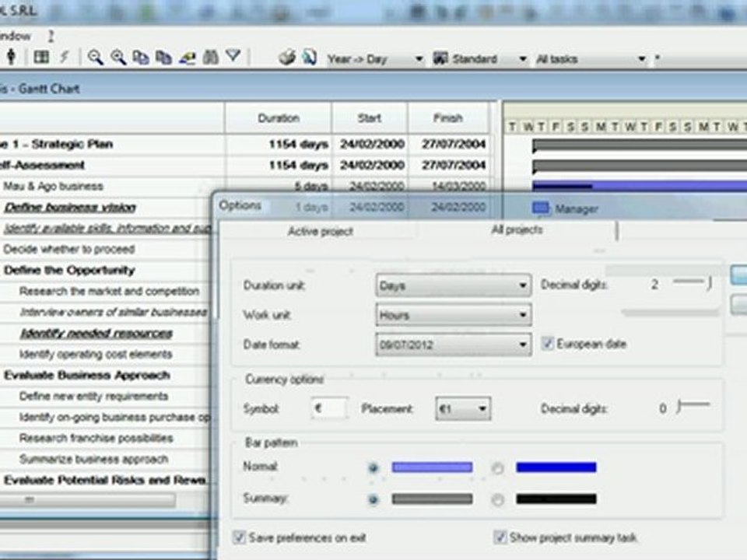Click the Duration column header
Viewport: 747px width, 560px height.
[x=279, y=118]
